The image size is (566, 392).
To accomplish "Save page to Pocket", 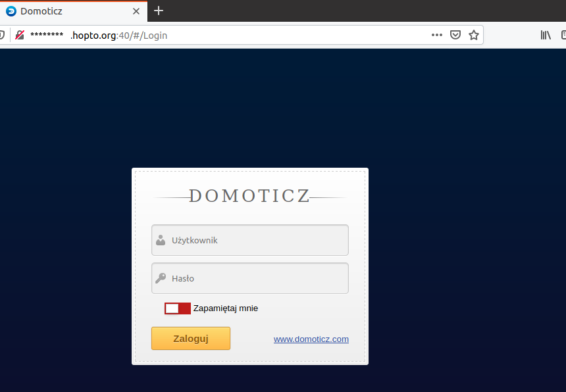I will [x=455, y=35].
